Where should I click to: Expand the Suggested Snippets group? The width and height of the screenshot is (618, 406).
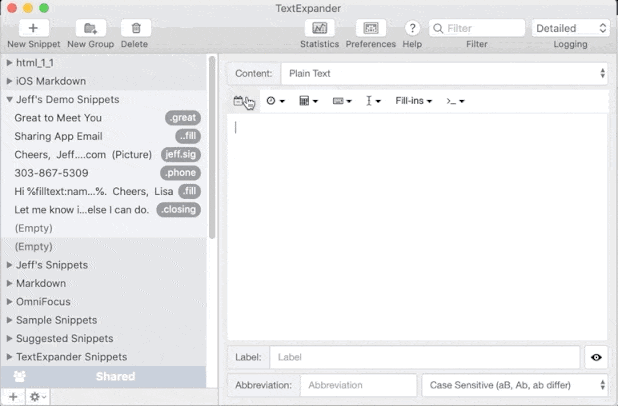click(9, 339)
